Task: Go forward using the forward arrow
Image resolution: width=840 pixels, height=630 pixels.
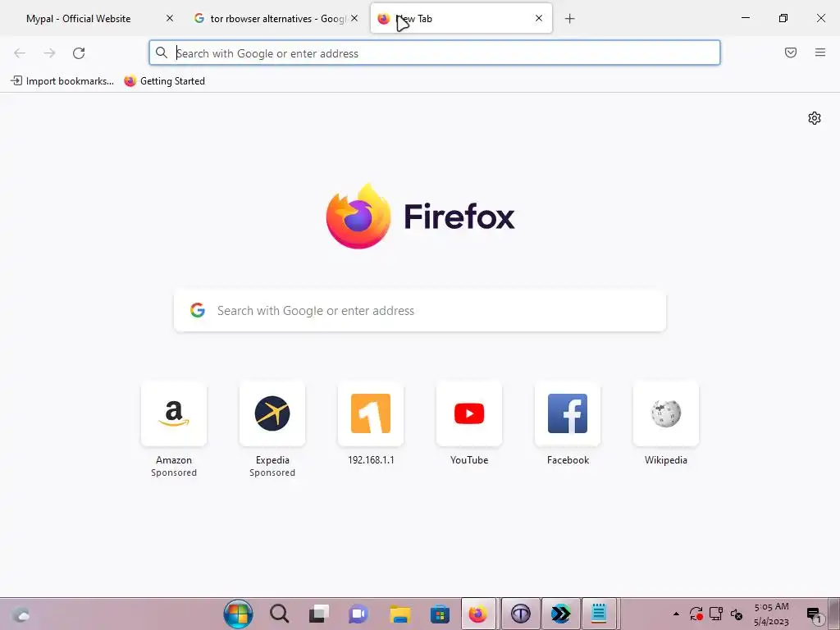Action: point(49,53)
